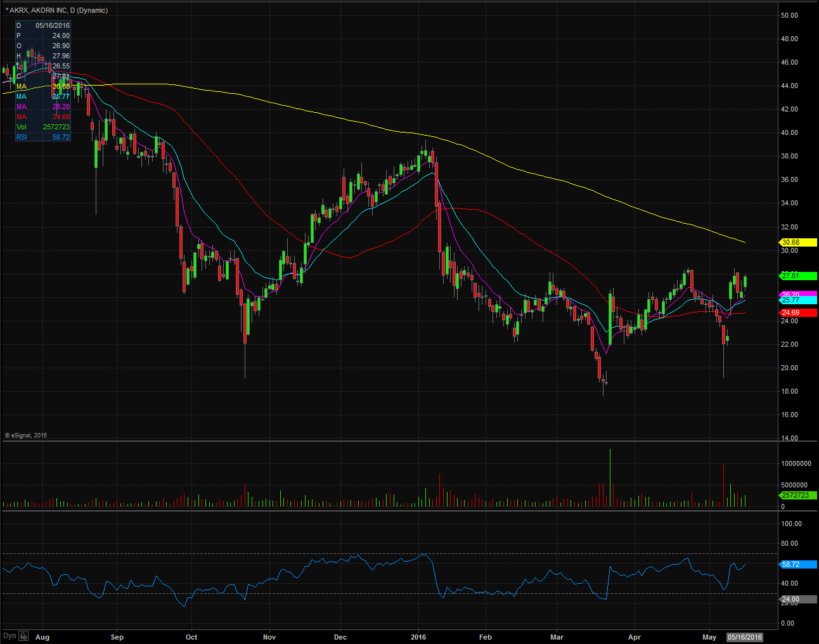Click the green 27.81 last price tag
Viewport: 819px width, 644px height.
[x=798, y=276]
